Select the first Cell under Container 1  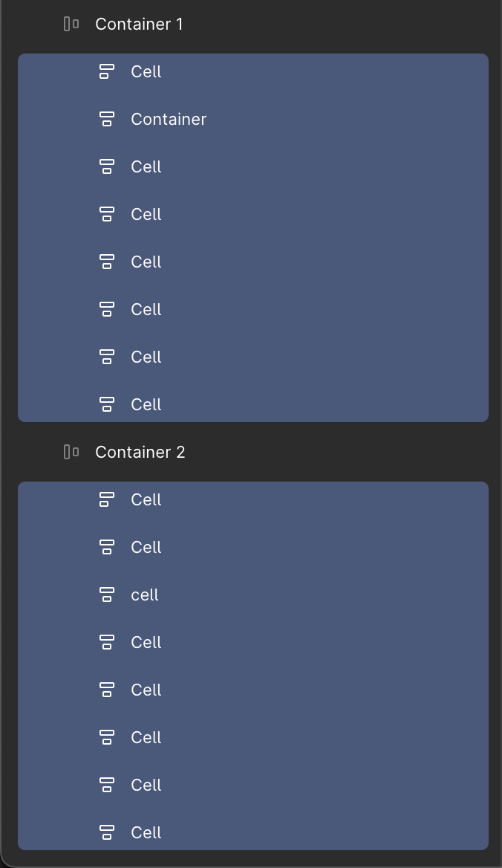253,71
